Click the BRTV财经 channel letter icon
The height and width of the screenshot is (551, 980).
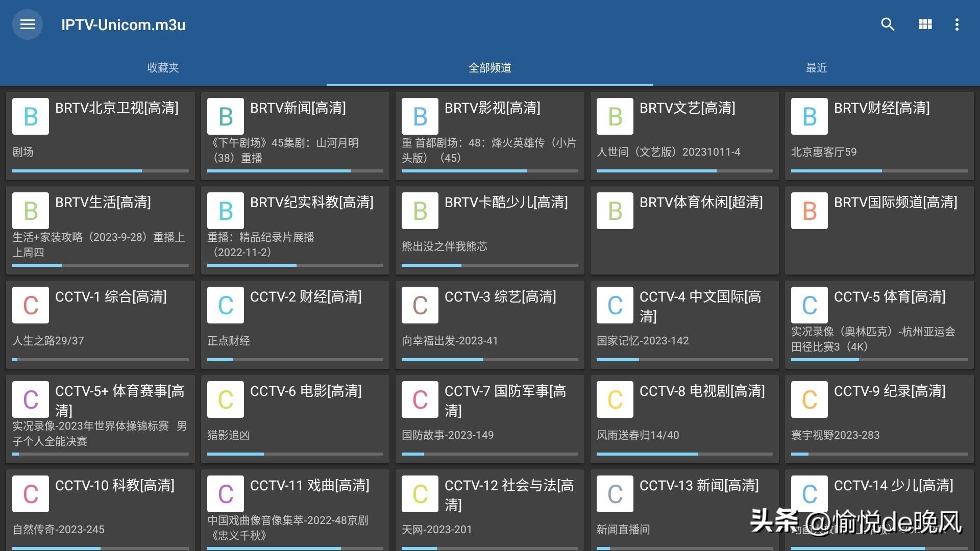810,116
